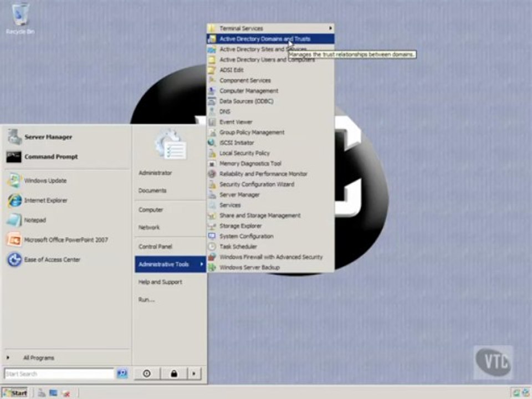Click the PowerPoint 2007 icon
532x399 pixels.
(x=14, y=239)
